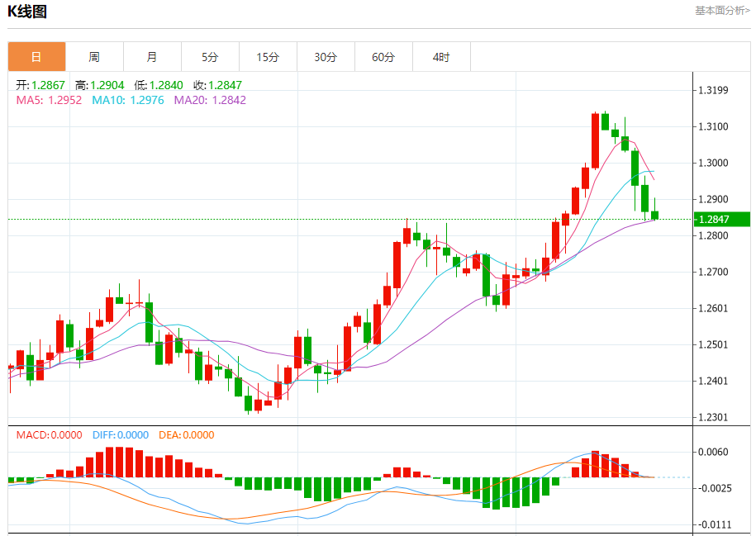
Task: Click the 1.2900 axis price label
Action: click(714, 200)
